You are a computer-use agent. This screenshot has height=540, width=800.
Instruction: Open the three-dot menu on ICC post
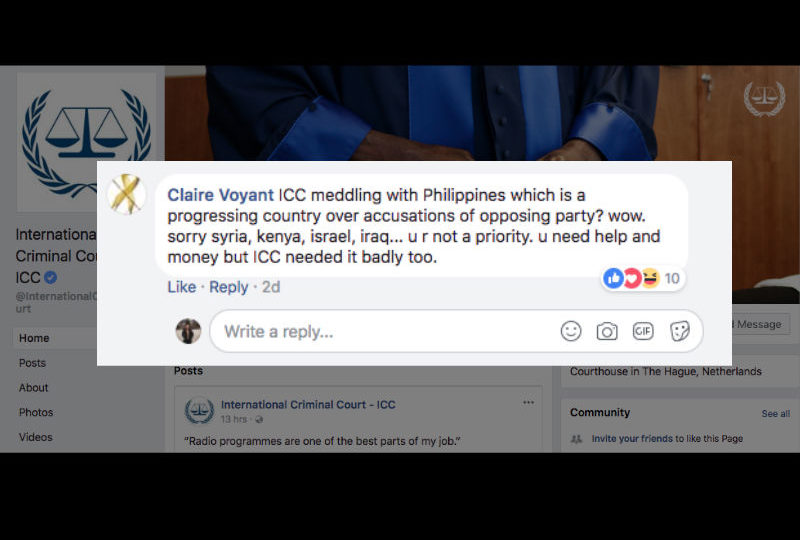coord(528,403)
